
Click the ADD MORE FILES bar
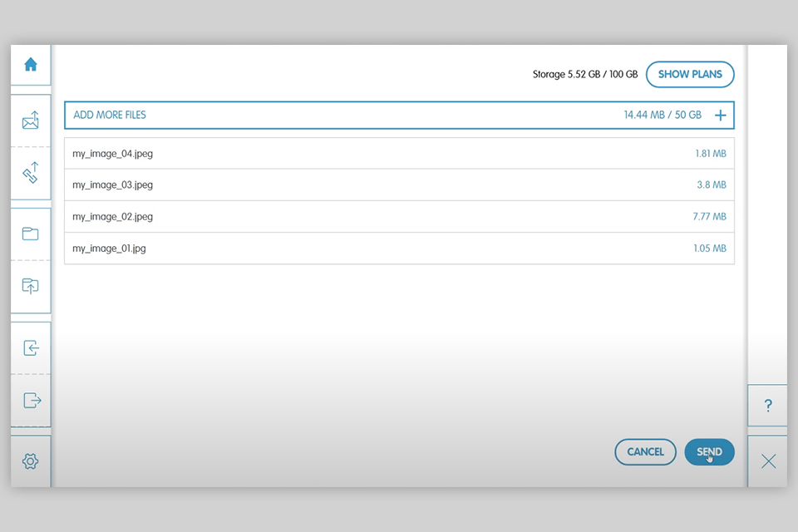(332, 116)
